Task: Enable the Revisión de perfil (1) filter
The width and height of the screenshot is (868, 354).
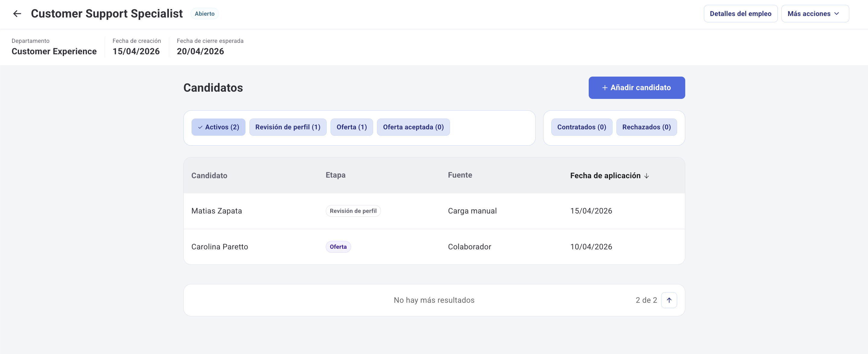Action: [x=288, y=127]
